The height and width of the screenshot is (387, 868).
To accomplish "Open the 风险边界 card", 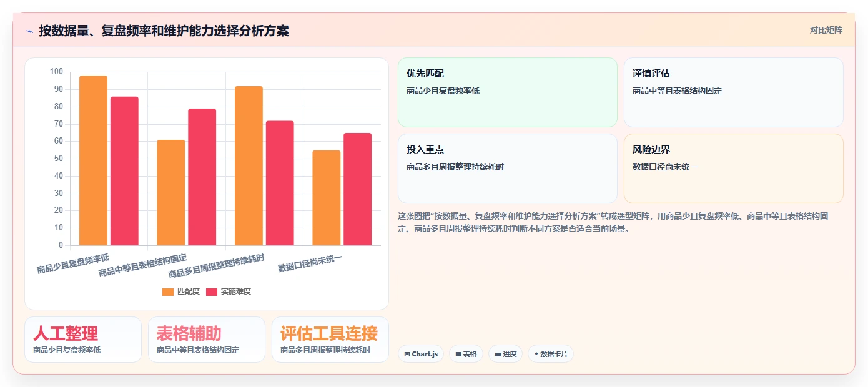I will pyautogui.click(x=734, y=169).
